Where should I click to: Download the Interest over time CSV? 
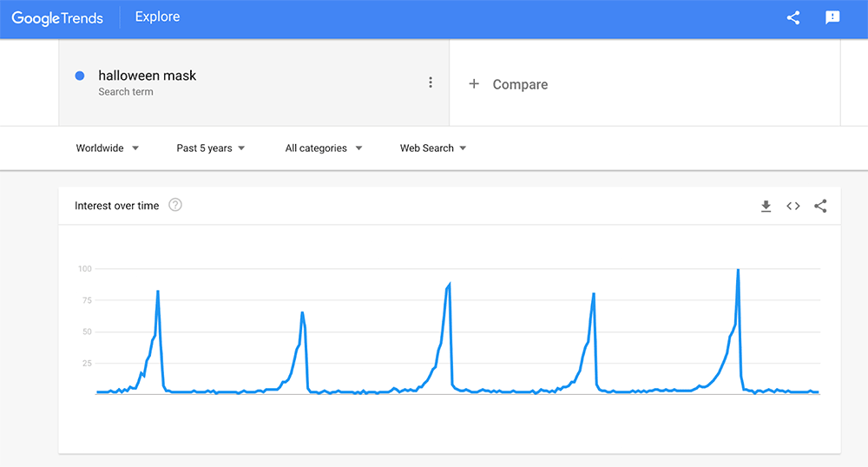pos(766,206)
